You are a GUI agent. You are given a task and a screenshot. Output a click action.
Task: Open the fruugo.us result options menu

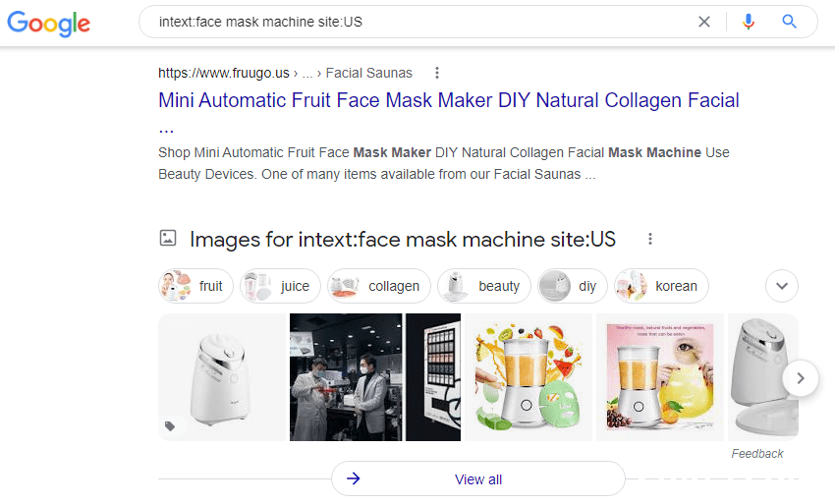(x=437, y=73)
